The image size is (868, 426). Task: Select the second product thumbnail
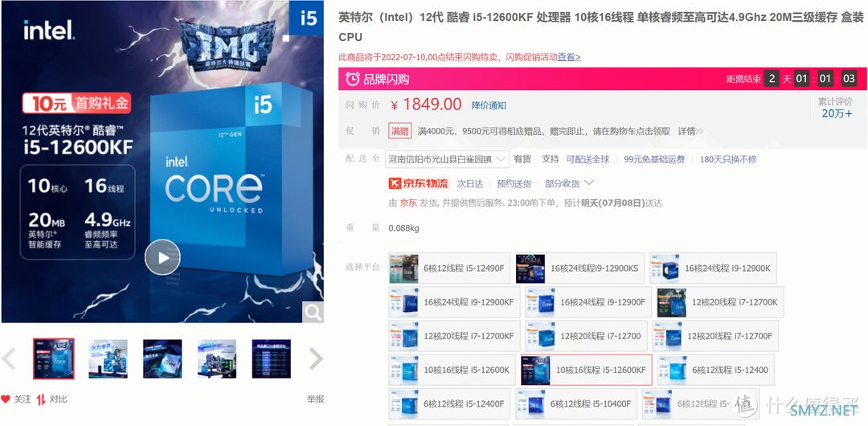pos(108,359)
